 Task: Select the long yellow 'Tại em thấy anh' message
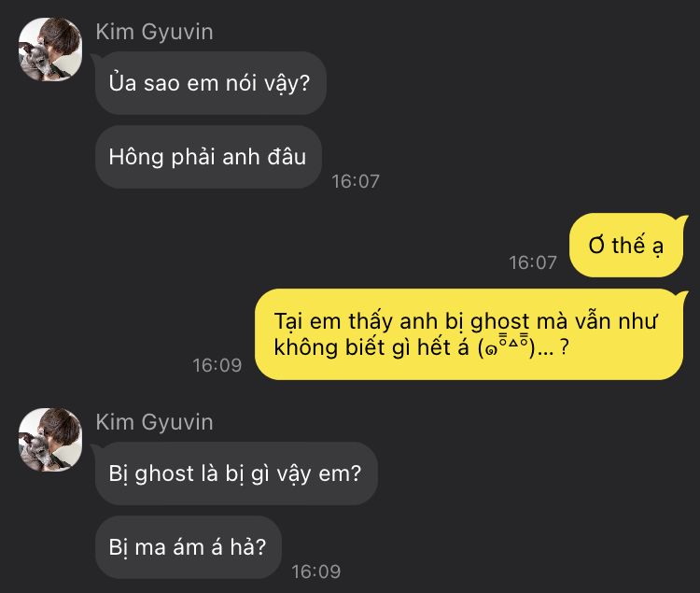click(469, 334)
